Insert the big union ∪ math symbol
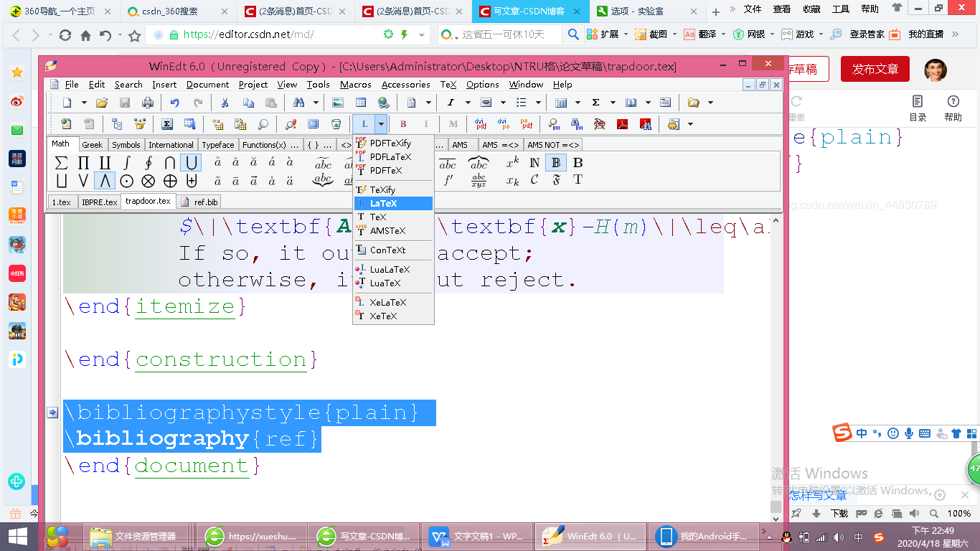 [x=190, y=162]
